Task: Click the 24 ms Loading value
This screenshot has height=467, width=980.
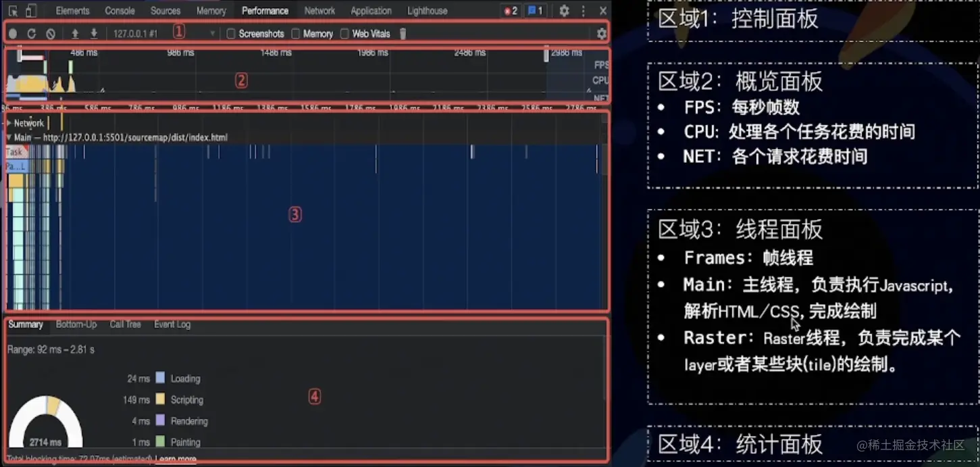Action: click(x=138, y=378)
